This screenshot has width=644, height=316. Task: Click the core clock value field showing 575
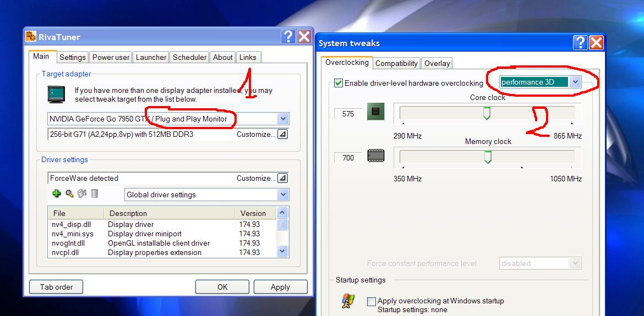coord(348,114)
